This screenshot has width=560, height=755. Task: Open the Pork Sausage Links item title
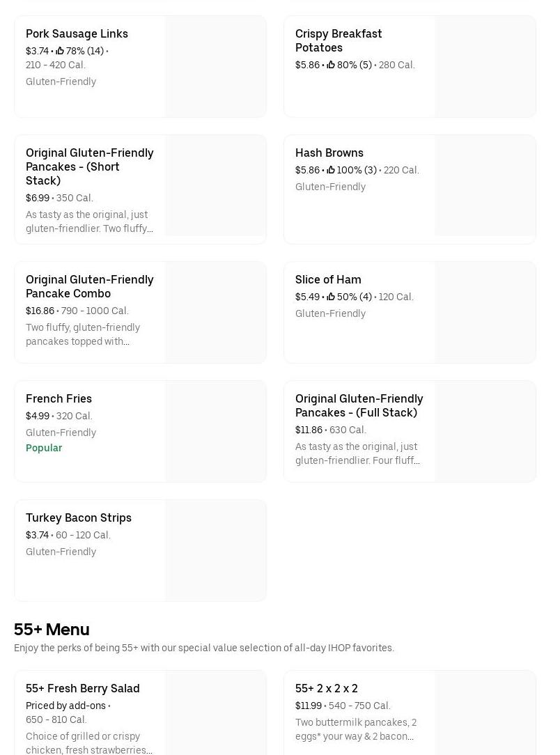coord(77,33)
